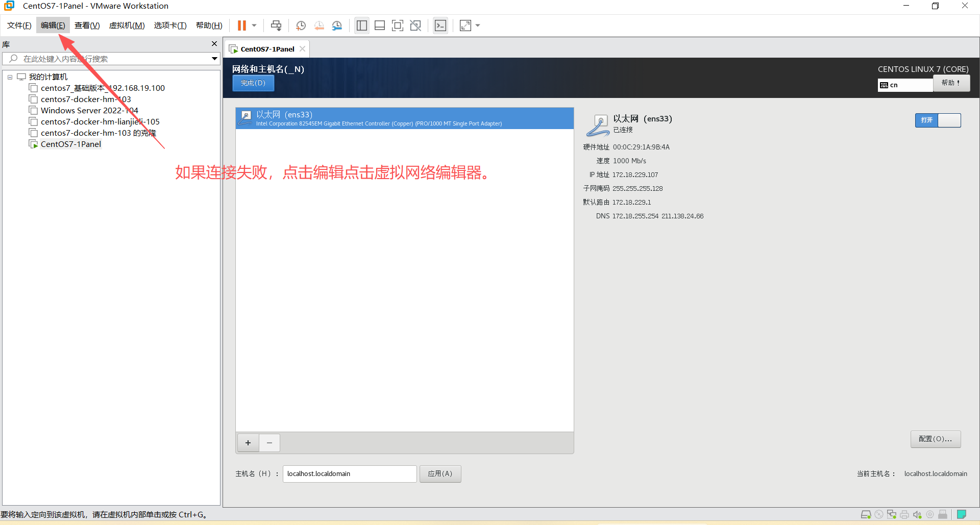Switch to Unity mode
The image size is (980, 525).
pos(415,26)
